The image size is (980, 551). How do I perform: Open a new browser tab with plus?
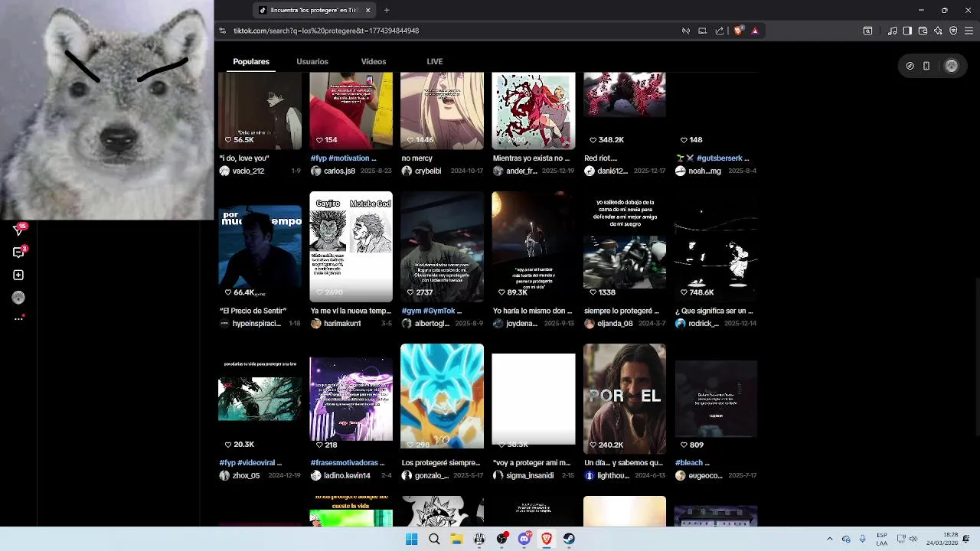387,10
